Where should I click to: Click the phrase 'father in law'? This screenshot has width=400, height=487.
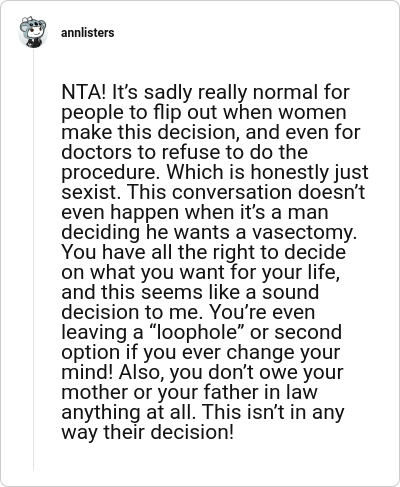pyautogui.click(x=260, y=392)
